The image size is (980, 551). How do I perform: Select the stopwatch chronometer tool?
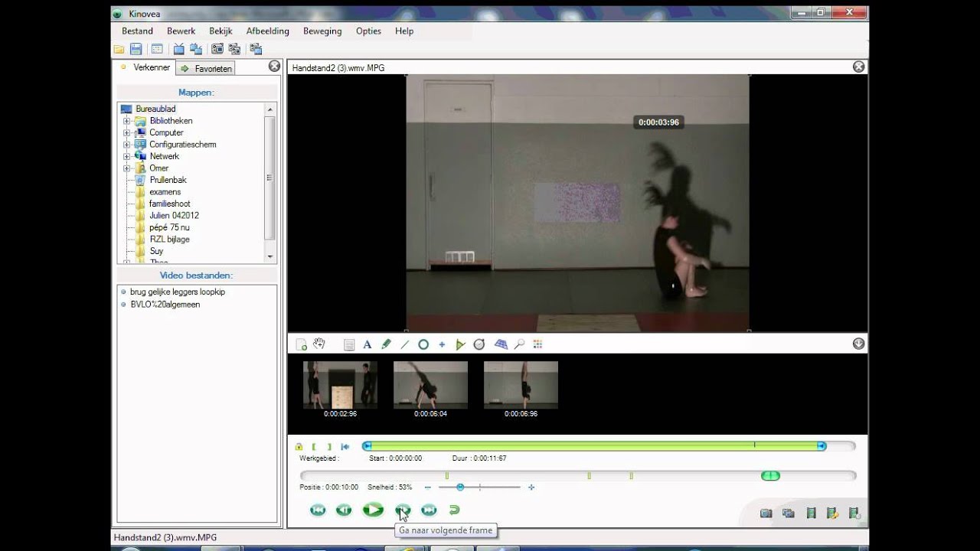479,344
